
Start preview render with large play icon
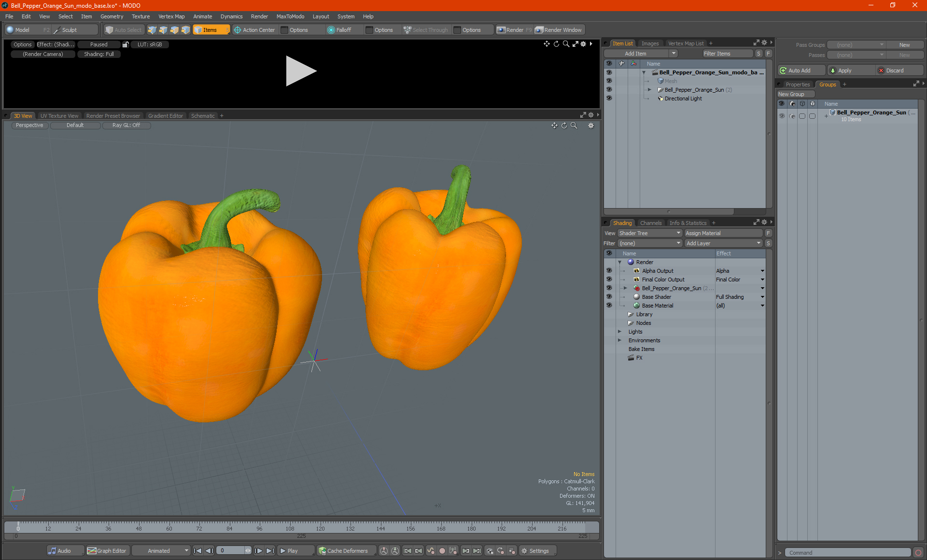click(x=300, y=71)
